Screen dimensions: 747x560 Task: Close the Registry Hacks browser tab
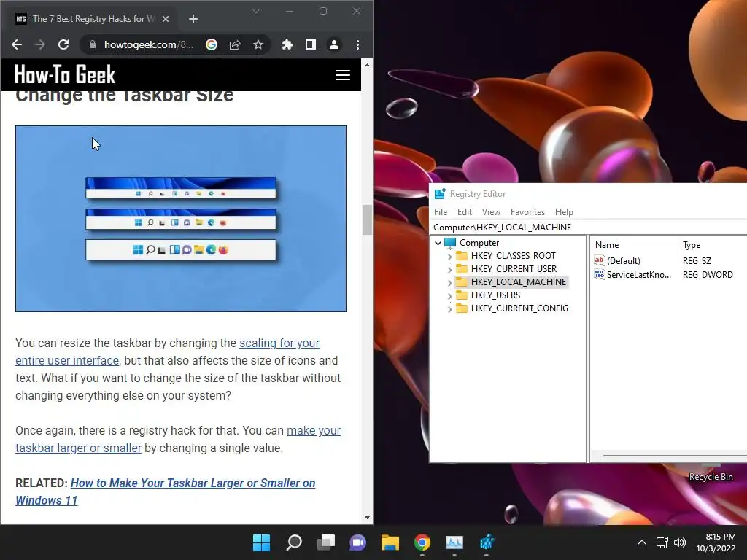coord(166,19)
